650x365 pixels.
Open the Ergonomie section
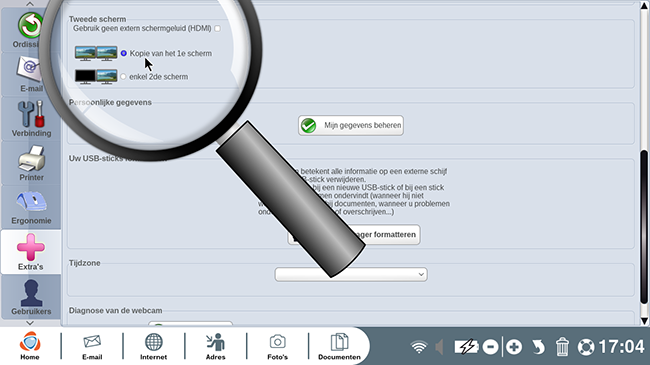tap(31, 207)
